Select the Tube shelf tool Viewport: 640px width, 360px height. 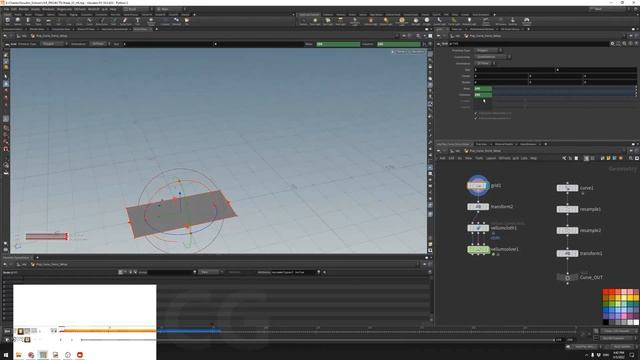(28, 21)
